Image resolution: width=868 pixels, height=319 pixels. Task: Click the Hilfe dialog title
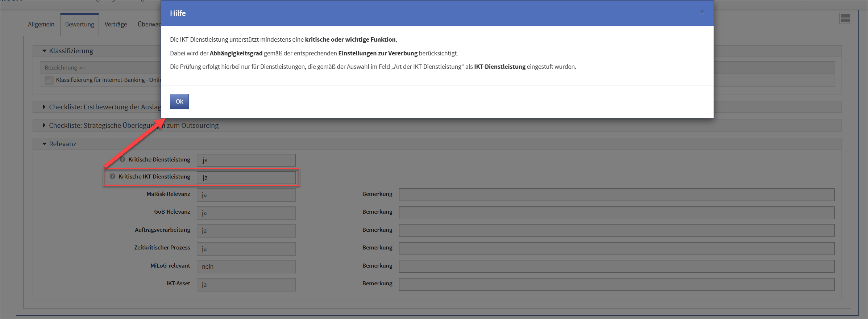[x=178, y=13]
